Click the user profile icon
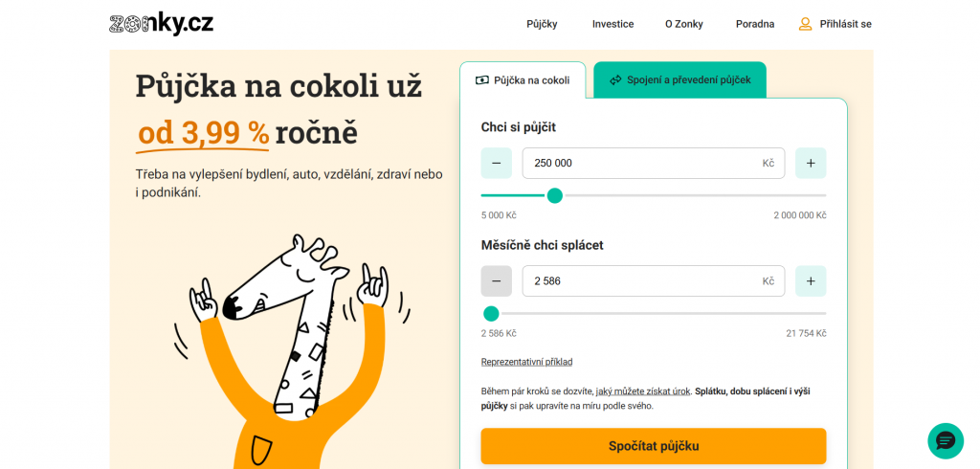Viewport: 980px width, 469px height. [x=805, y=24]
